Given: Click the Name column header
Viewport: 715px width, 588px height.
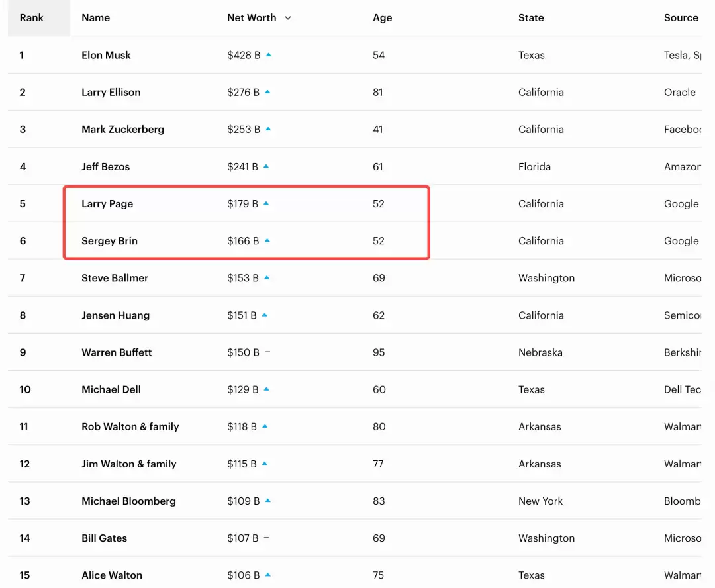Looking at the screenshot, I should point(96,18).
